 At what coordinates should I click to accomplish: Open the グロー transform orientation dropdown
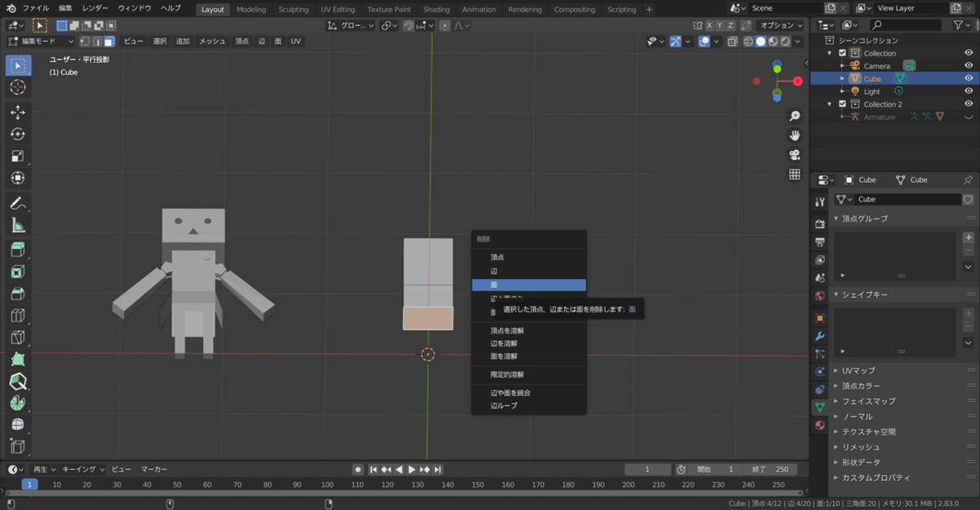[x=351, y=25]
